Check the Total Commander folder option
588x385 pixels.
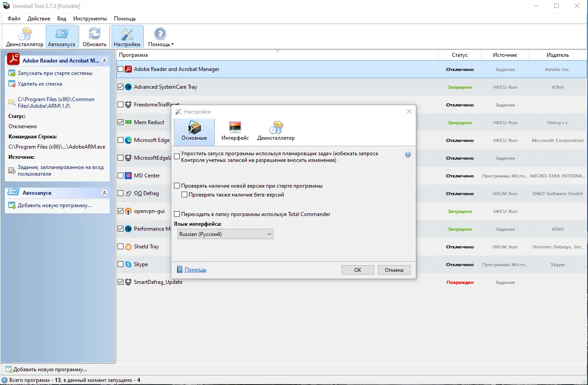coord(176,214)
